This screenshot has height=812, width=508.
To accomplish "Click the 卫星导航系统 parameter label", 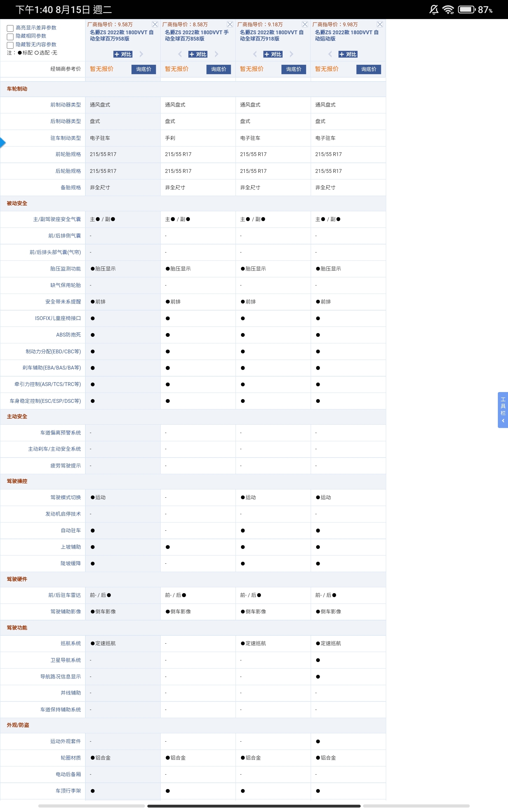I will tap(65, 660).
